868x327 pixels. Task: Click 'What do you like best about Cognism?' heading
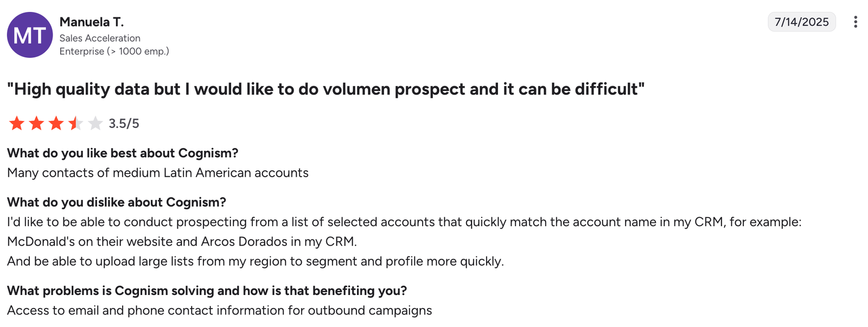click(x=123, y=153)
